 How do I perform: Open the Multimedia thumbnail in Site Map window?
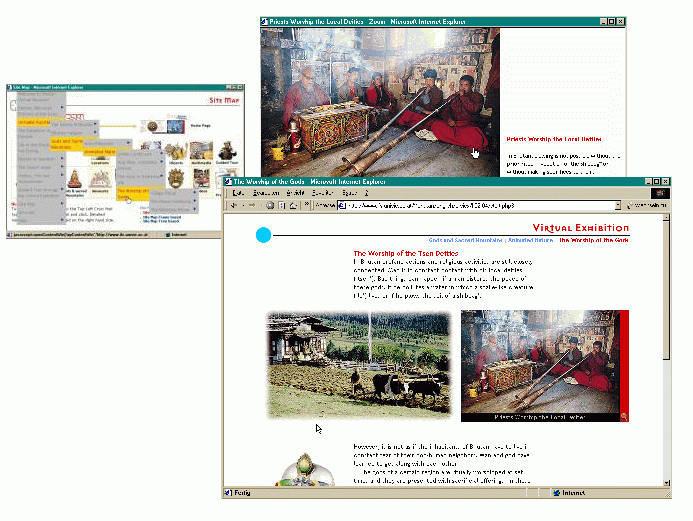coord(201,151)
